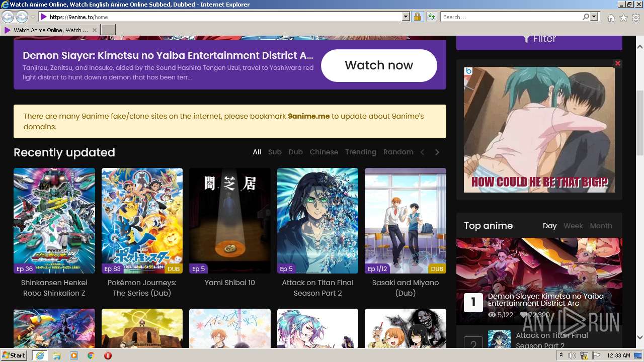Show hidden system tray icons
The width and height of the screenshot is (644, 362).
[x=561, y=355]
